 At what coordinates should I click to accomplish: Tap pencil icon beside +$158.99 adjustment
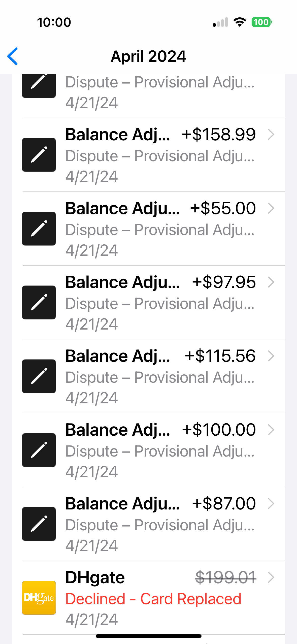tap(39, 155)
